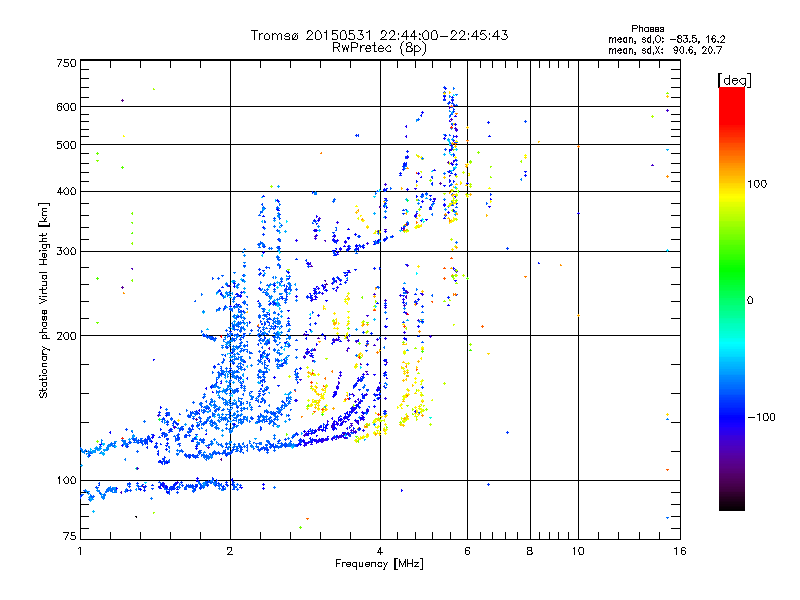Image resolution: width=800 pixels, height=600 pixels.
Task: Click the colorbar tick label "0"
Action: pos(750,301)
